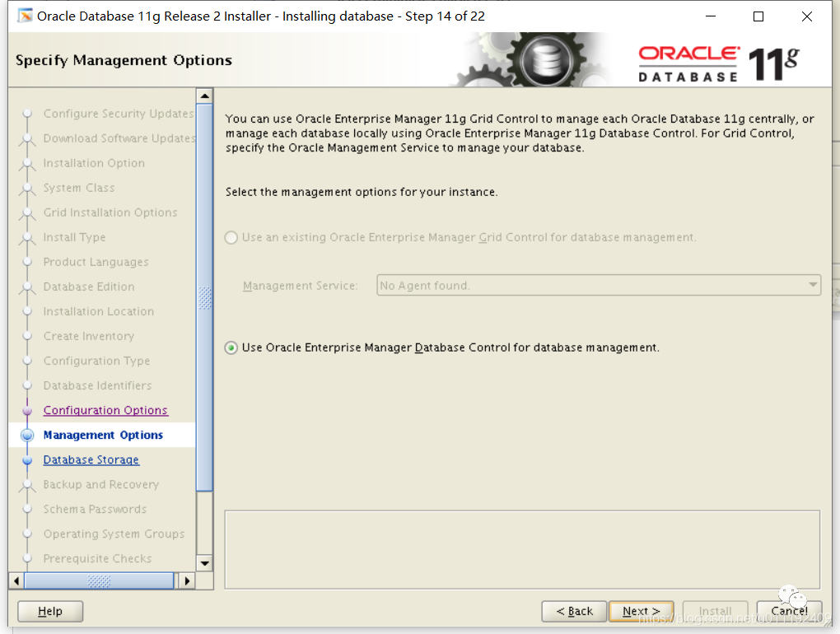The height and width of the screenshot is (634, 840).
Task: Click Operating System Groups step
Action: click(114, 534)
